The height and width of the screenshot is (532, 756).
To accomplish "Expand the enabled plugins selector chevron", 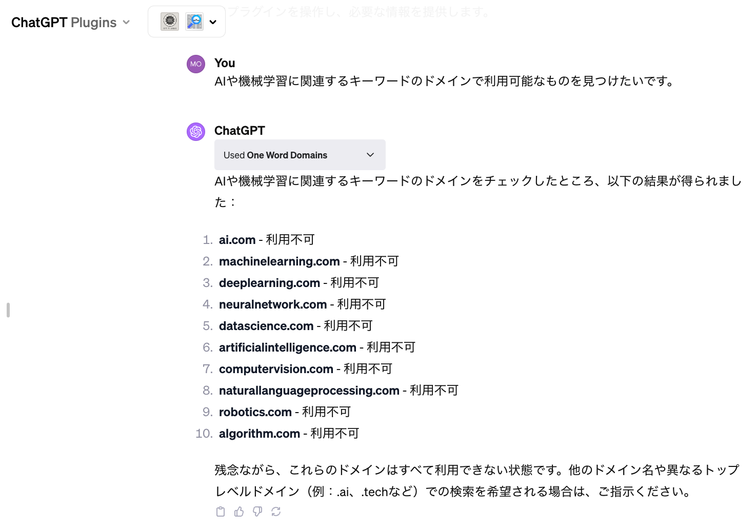I will pyautogui.click(x=213, y=22).
